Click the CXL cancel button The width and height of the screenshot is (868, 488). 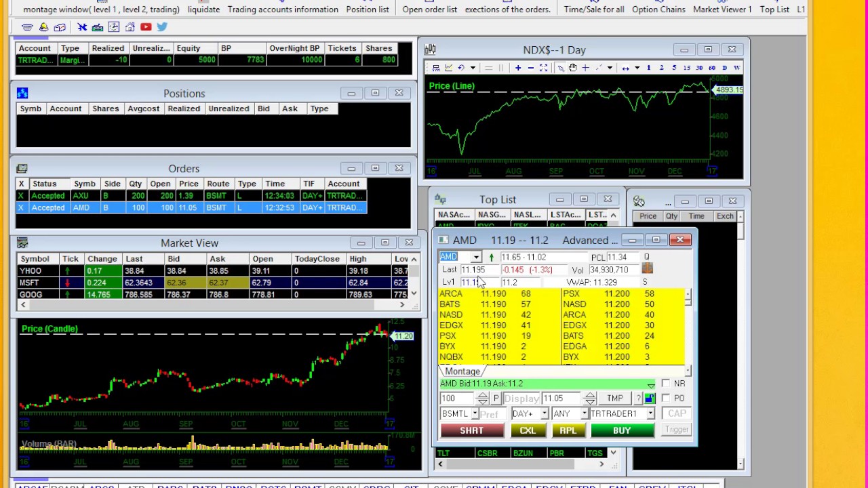point(528,430)
